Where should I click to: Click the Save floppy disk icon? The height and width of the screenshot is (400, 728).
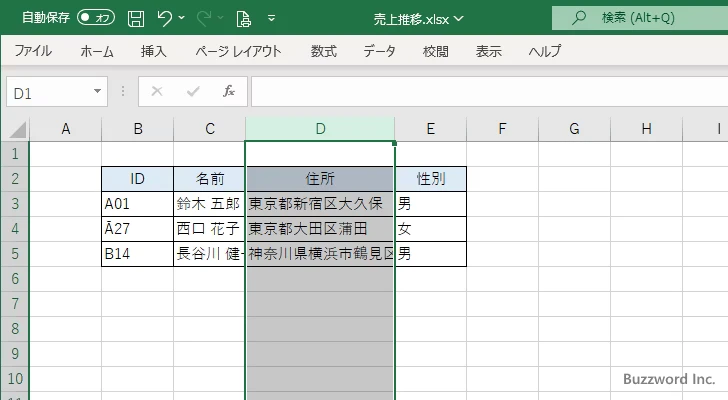[135, 18]
